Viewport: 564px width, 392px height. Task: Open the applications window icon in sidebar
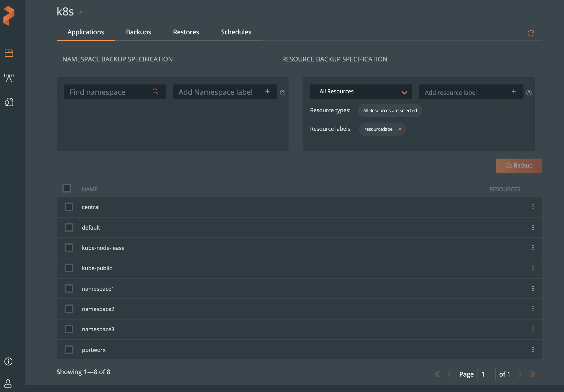click(x=9, y=53)
